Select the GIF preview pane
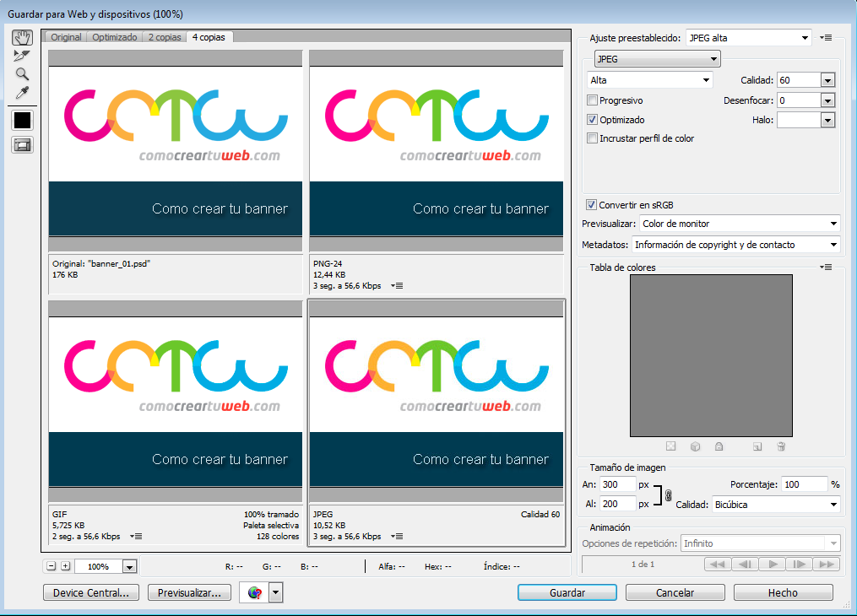Viewport: 857px width, 616px height. (x=176, y=423)
